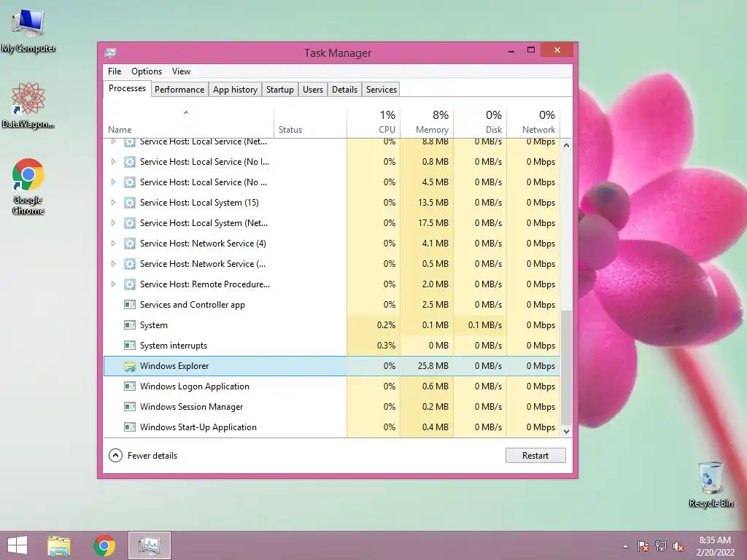Click the Restart button
The width and height of the screenshot is (747, 560).
pyautogui.click(x=535, y=456)
